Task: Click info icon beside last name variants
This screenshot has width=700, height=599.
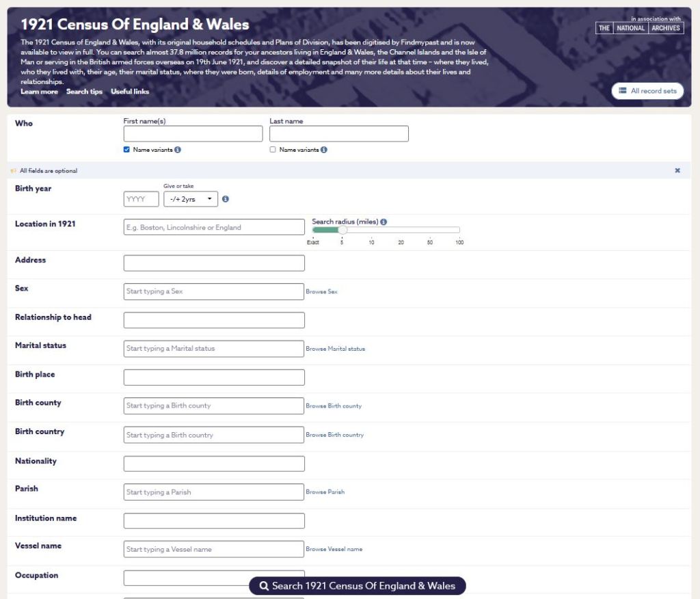Action: (x=324, y=150)
